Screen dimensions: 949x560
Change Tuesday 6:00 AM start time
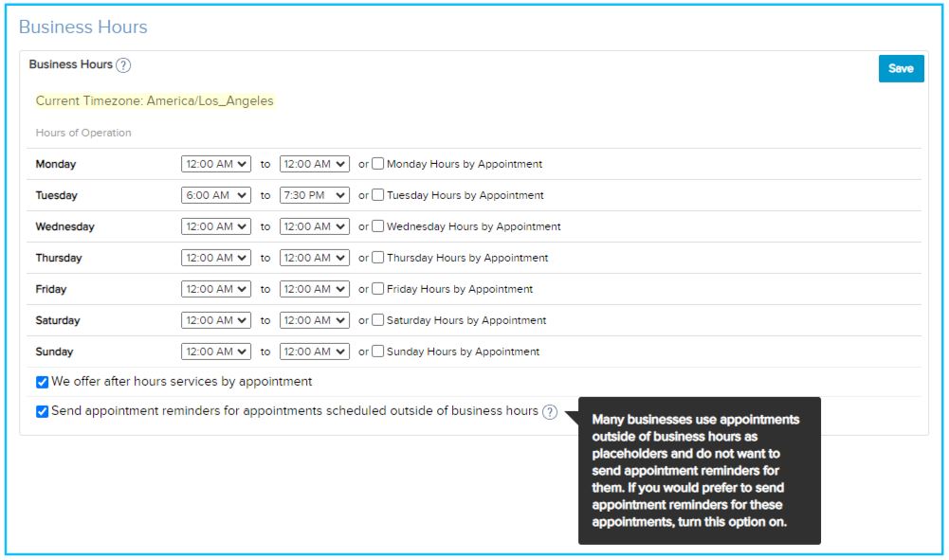216,195
